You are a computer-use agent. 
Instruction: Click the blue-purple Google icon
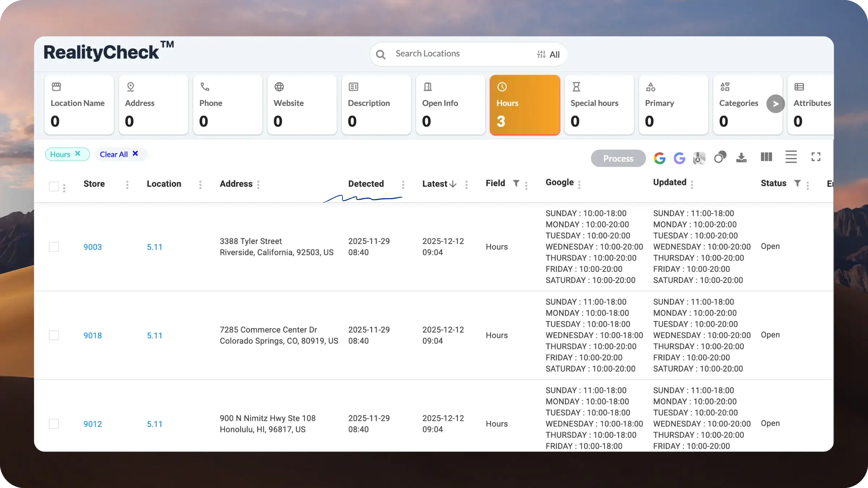click(x=679, y=158)
